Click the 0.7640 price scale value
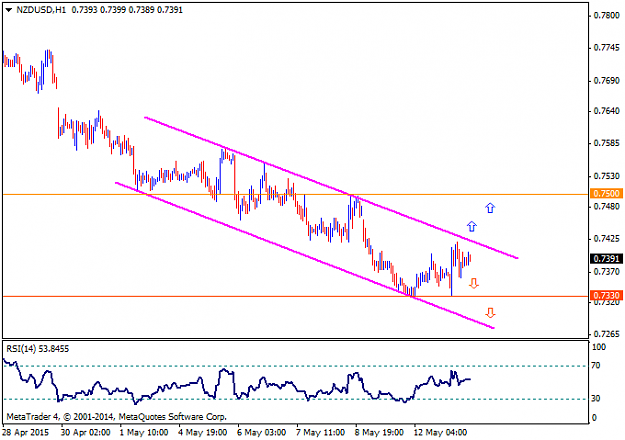625x440 pixels. tap(607, 111)
